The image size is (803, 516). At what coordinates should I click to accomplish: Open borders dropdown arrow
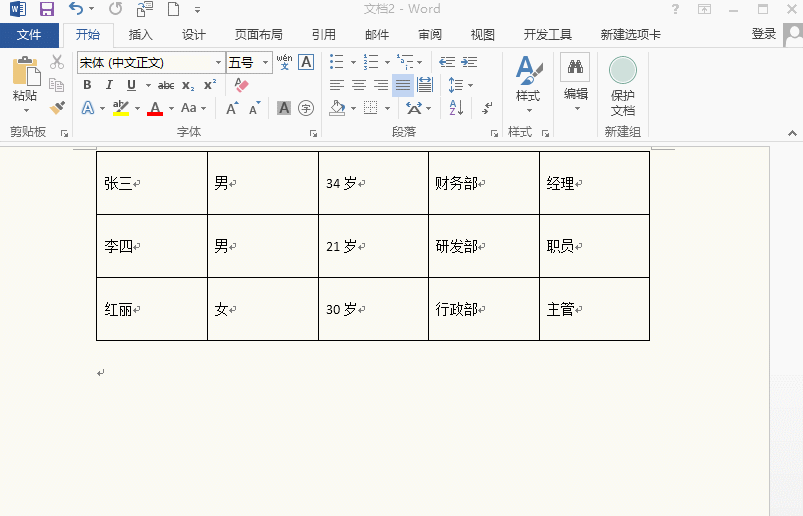[x=387, y=108]
